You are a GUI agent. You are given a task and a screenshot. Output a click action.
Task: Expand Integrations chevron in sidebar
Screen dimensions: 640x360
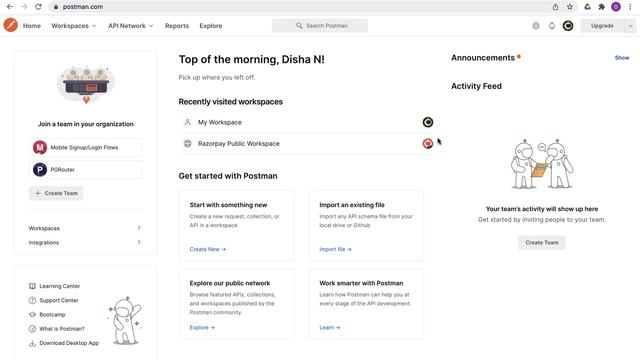point(139,242)
